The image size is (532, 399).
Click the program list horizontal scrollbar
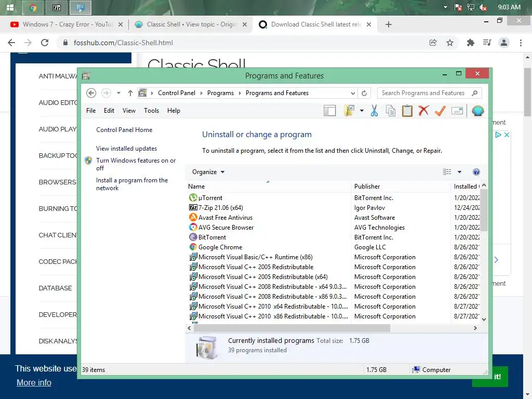292,328
